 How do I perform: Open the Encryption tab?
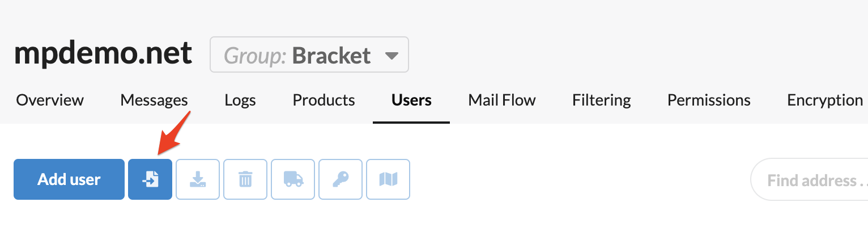pyautogui.click(x=825, y=100)
